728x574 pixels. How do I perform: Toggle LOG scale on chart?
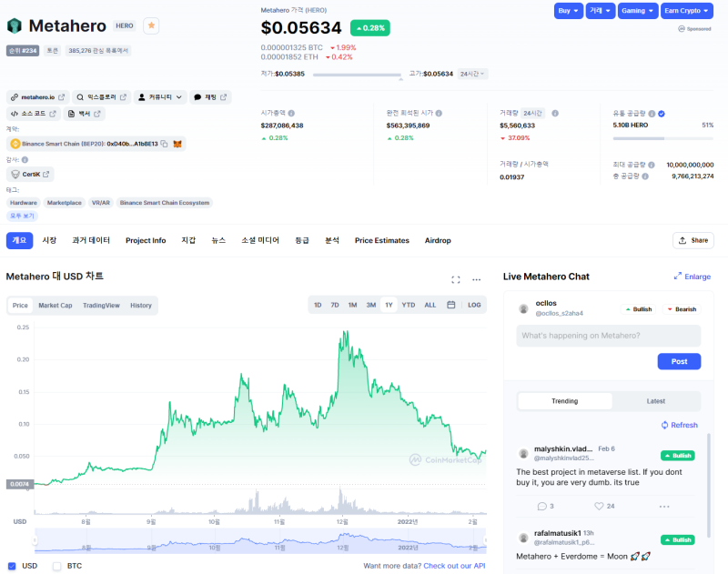click(x=474, y=305)
